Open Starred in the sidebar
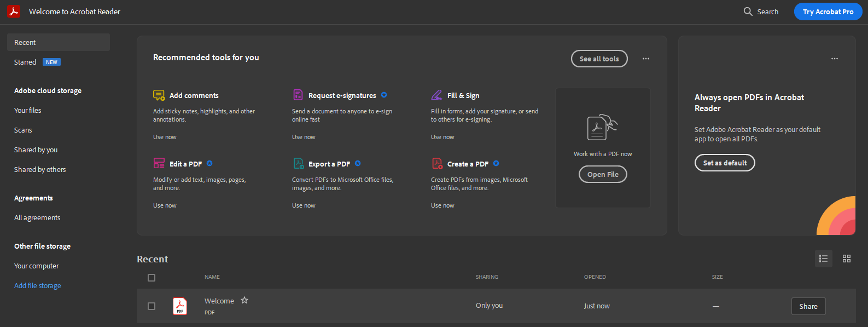The image size is (868, 327). click(x=25, y=62)
